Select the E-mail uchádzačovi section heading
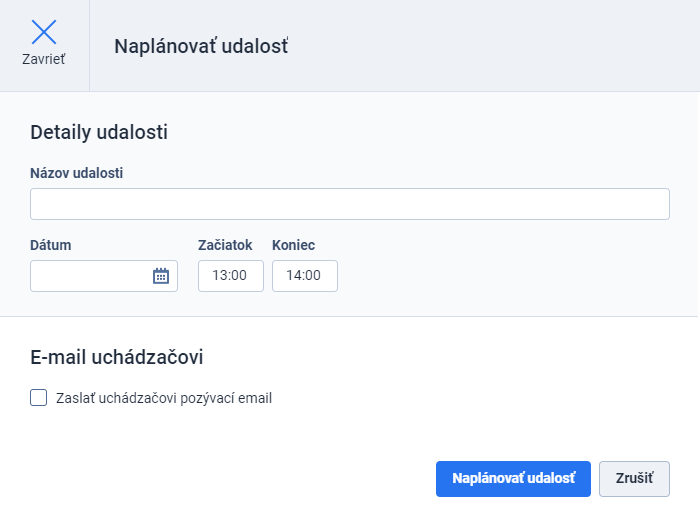 coord(117,357)
